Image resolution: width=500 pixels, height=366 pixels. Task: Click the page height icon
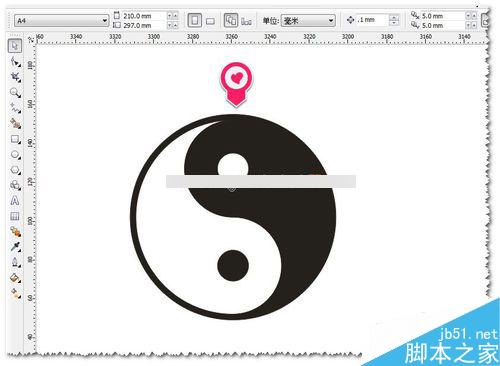click(x=117, y=25)
